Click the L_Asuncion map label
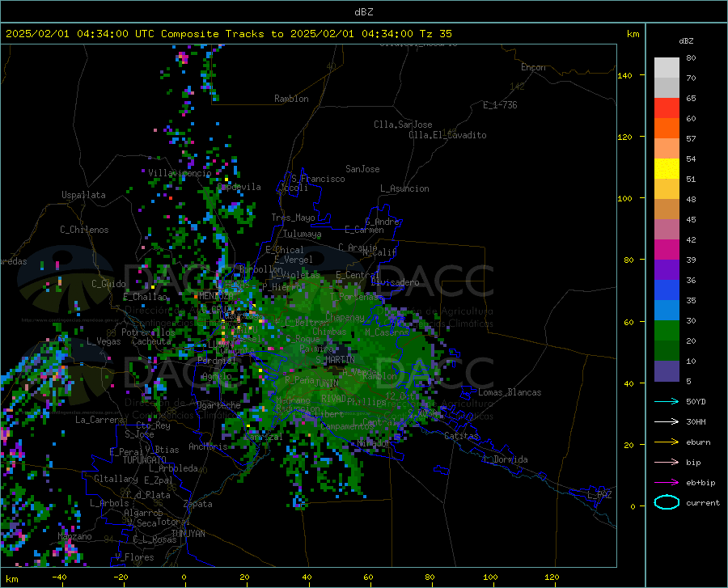Viewport: 728px width, 588px height. point(404,188)
